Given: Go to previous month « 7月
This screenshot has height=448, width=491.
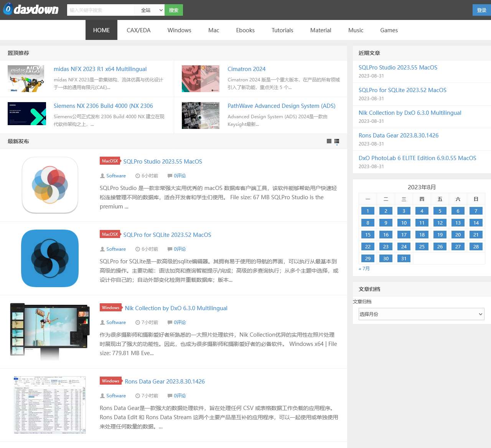Looking at the screenshot, I should (364, 269).
